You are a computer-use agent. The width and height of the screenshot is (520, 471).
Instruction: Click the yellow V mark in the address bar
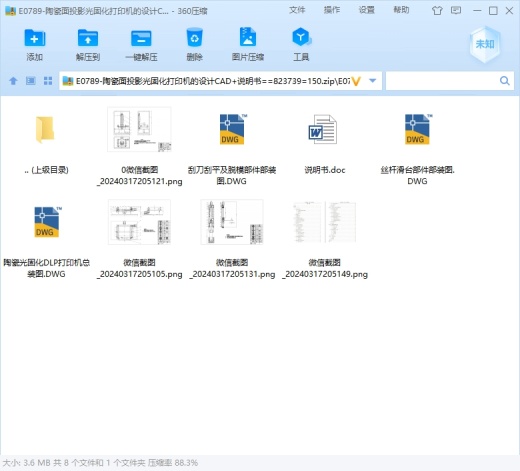coord(356,81)
